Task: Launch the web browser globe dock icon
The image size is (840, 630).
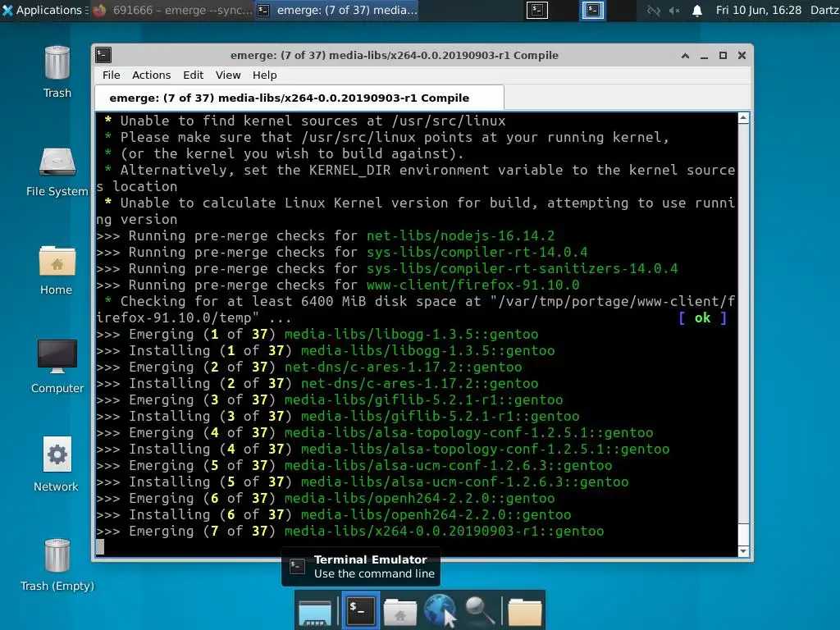Action: [440, 610]
